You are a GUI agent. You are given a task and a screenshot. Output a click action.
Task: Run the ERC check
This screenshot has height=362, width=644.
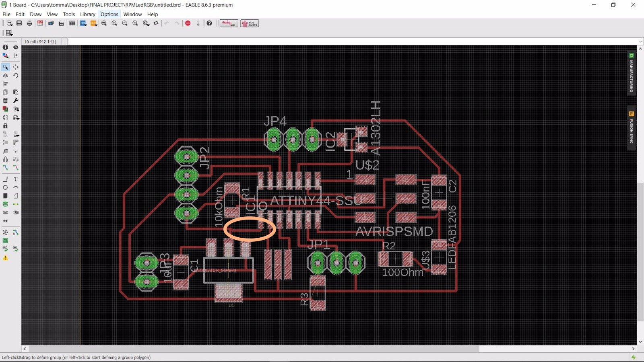click(5, 249)
